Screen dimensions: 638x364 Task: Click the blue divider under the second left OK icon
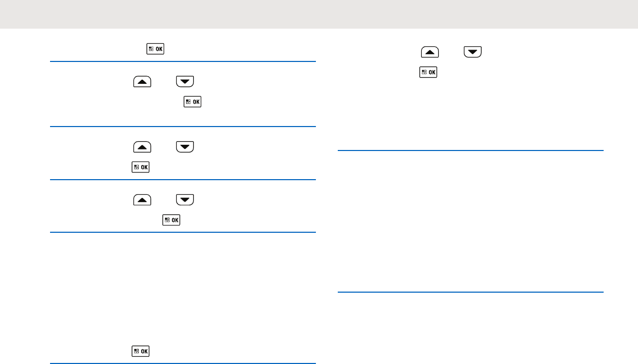coord(183,127)
